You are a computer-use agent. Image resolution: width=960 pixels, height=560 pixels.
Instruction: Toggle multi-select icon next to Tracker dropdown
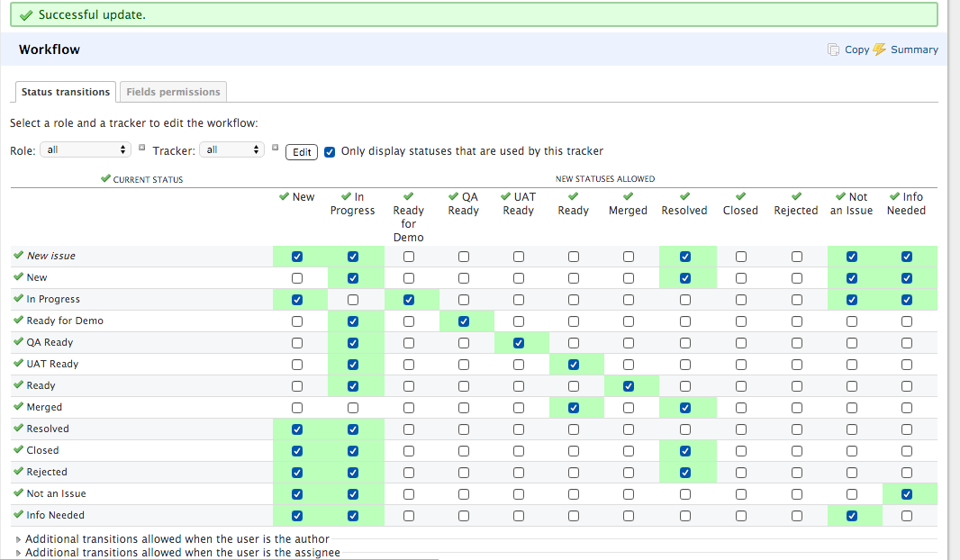pos(275,148)
